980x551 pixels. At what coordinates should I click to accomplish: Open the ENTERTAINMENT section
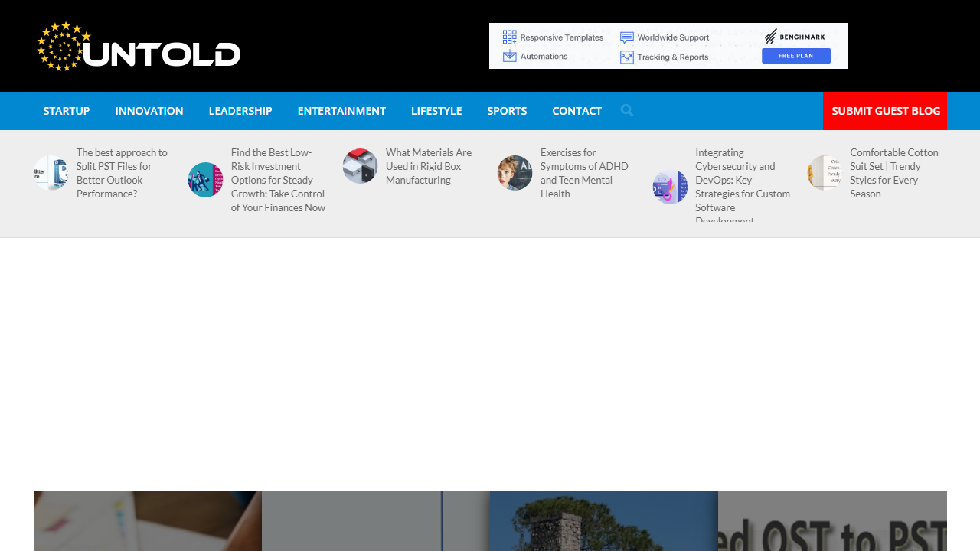tap(341, 110)
